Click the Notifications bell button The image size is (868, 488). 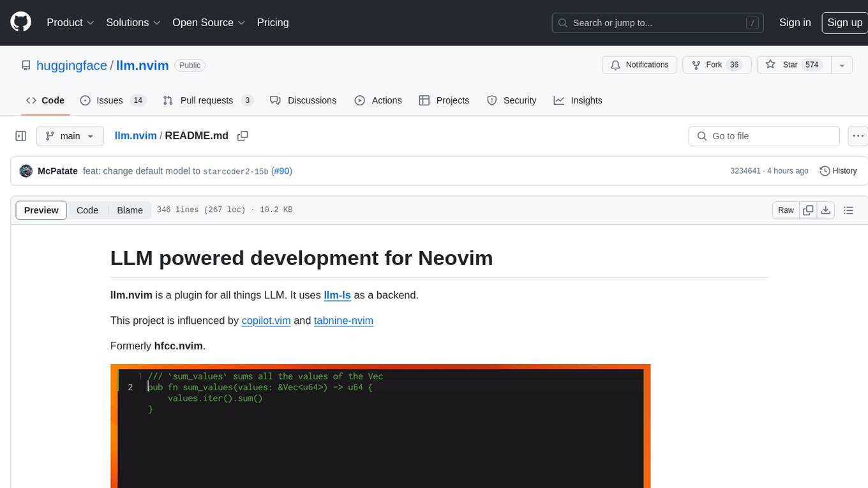click(x=640, y=65)
